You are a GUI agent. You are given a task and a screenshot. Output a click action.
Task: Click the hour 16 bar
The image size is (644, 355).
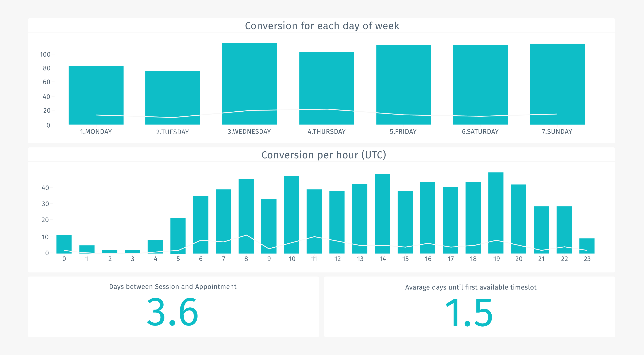click(x=428, y=218)
